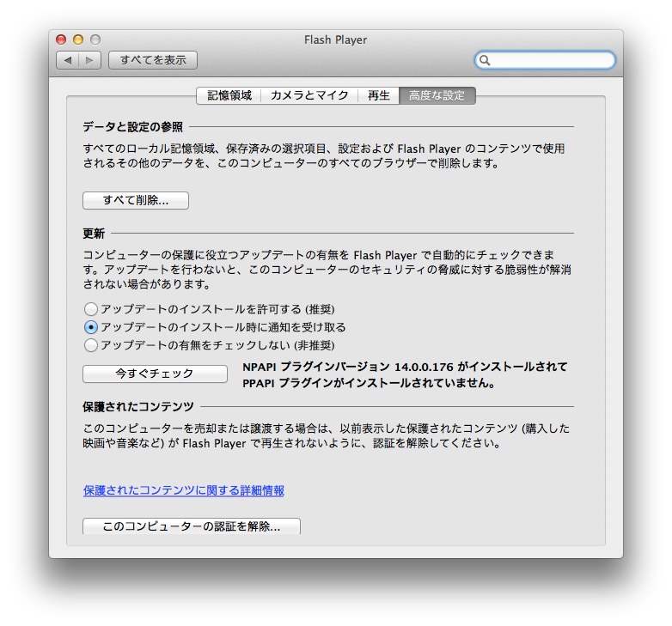Open the カメラとマイク tab
The width and height of the screenshot is (672, 626).
click(x=309, y=95)
